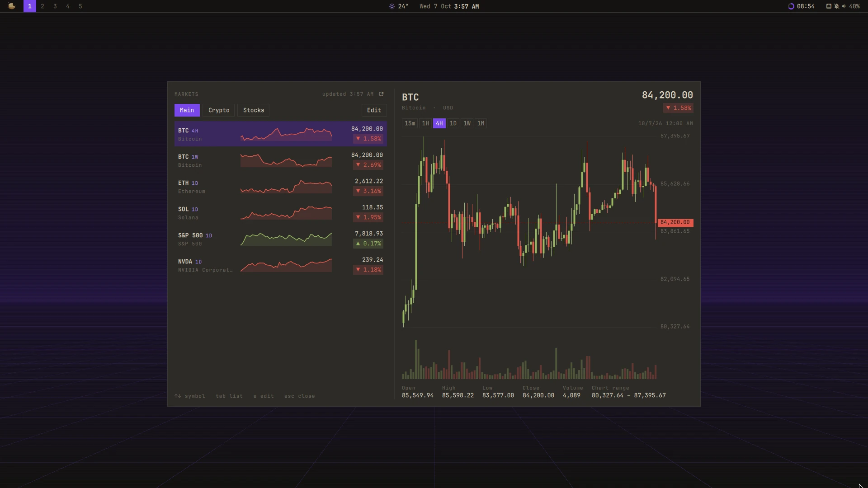The width and height of the screenshot is (868, 488).
Task: Select the BTC 1W Bitcoin row
Action: tap(281, 160)
